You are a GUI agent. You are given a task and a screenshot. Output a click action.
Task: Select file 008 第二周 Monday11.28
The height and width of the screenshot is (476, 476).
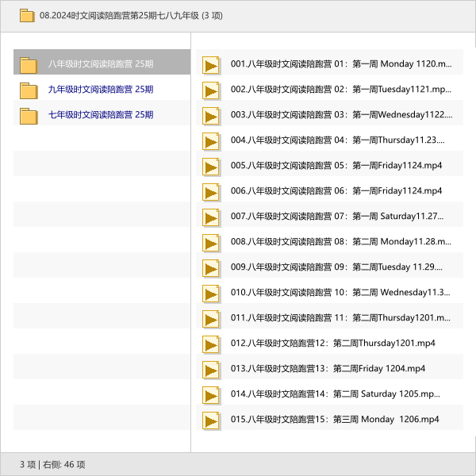point(340,242)
